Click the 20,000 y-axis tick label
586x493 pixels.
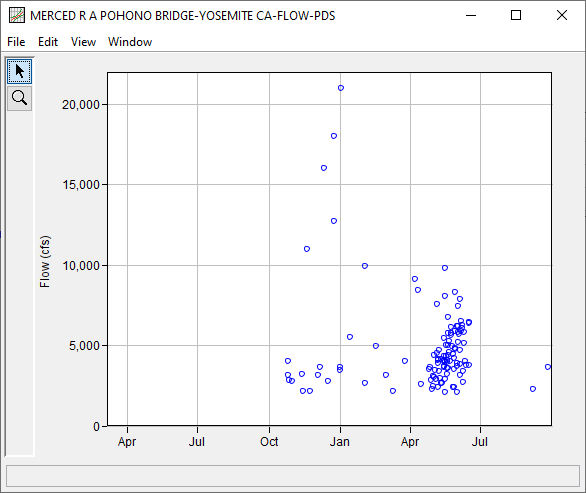coord(81,105)
